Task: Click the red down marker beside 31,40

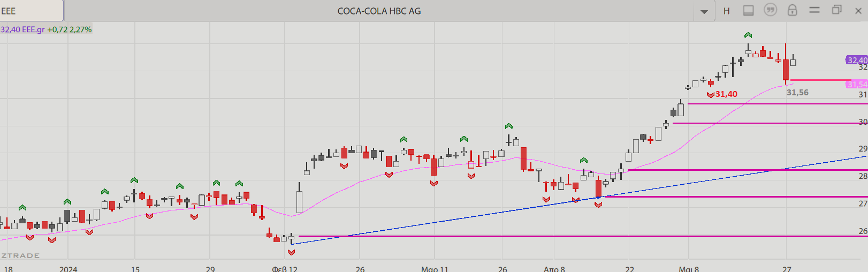Action: 711,95
